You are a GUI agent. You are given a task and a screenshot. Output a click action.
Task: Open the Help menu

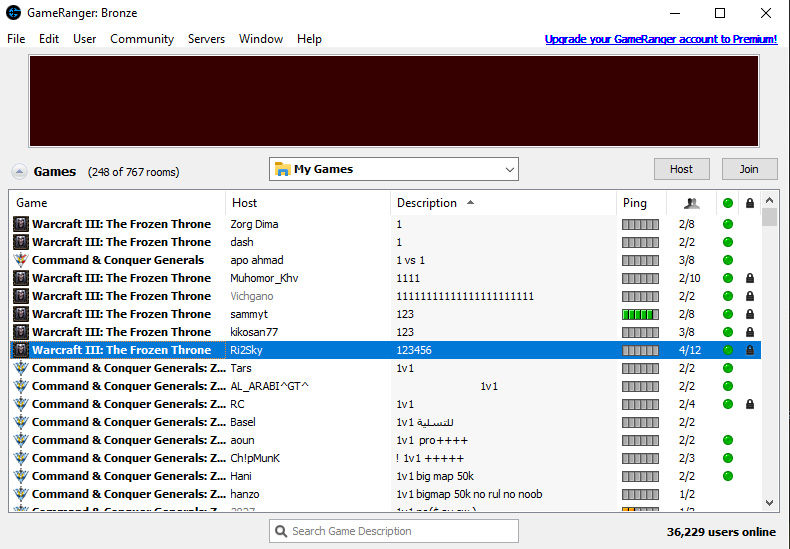tap(309, 39)
